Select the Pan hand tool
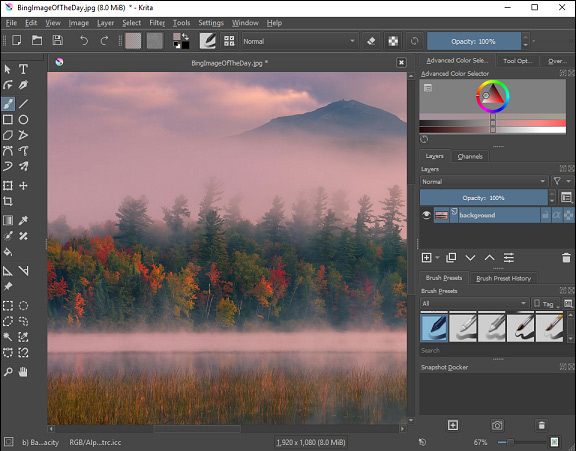576x451 pixels. (x=23, y=372)
